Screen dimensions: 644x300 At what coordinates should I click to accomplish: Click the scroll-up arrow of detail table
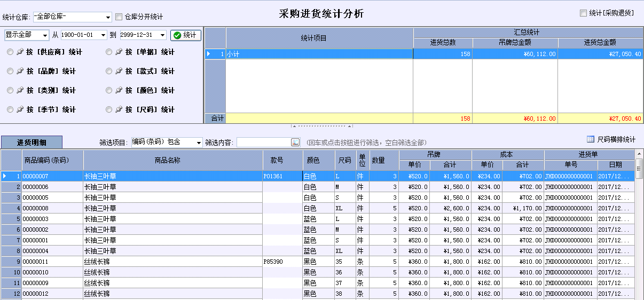[x=639, y=154]
